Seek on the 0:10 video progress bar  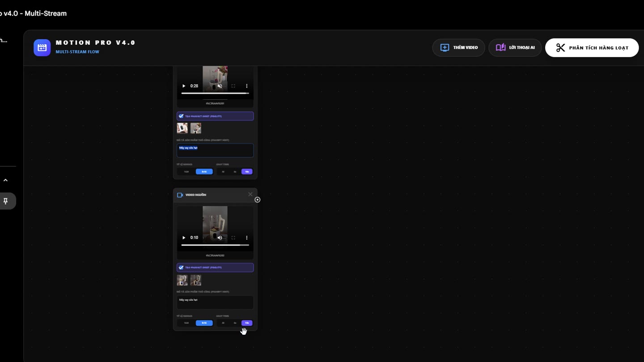pos(215,245)
